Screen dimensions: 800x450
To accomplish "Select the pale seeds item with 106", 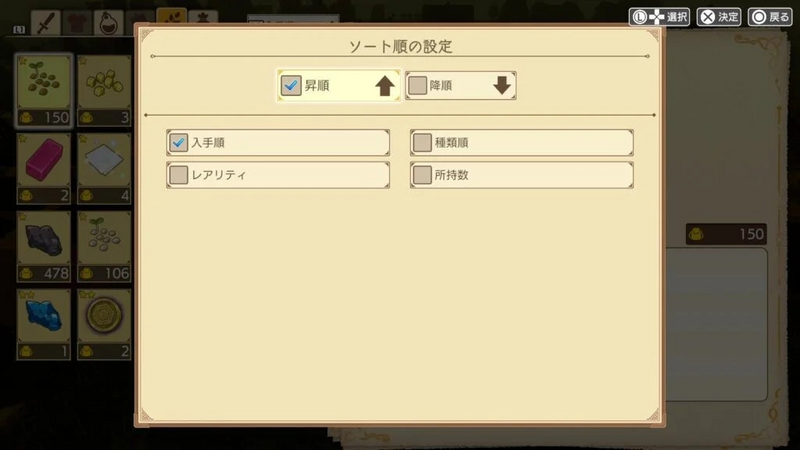I will 104,246.
